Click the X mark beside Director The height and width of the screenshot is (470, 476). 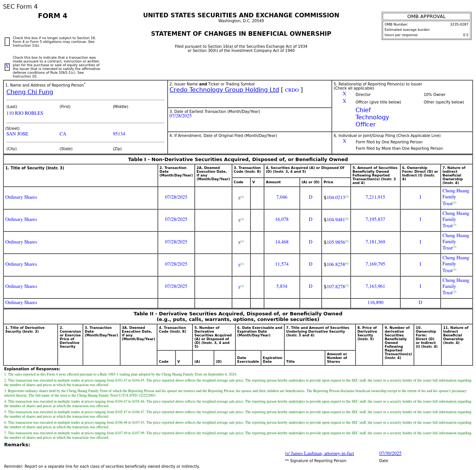[344, 94]
